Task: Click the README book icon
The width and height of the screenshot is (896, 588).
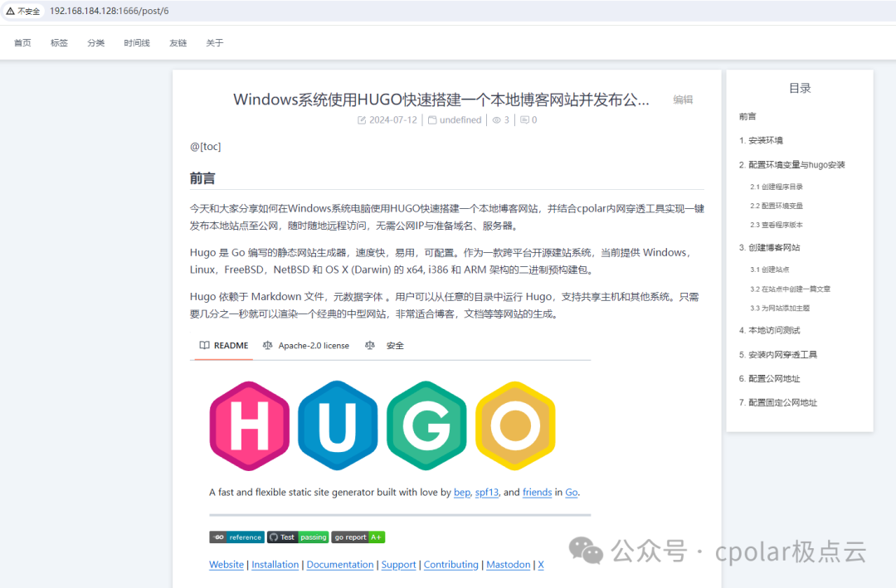Action: coord(203,346)
